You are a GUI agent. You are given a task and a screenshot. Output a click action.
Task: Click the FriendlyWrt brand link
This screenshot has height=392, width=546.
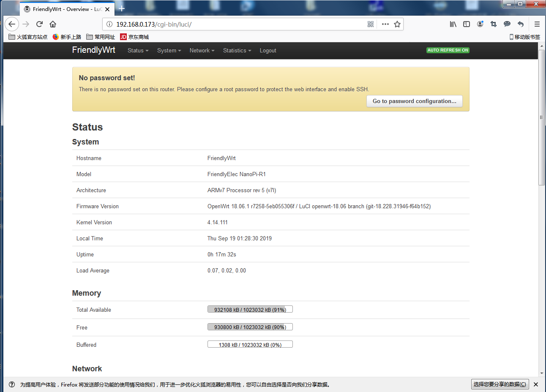93,50
